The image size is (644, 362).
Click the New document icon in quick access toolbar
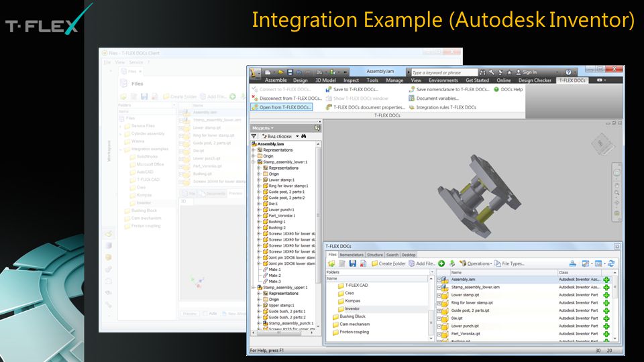point(268,72)
